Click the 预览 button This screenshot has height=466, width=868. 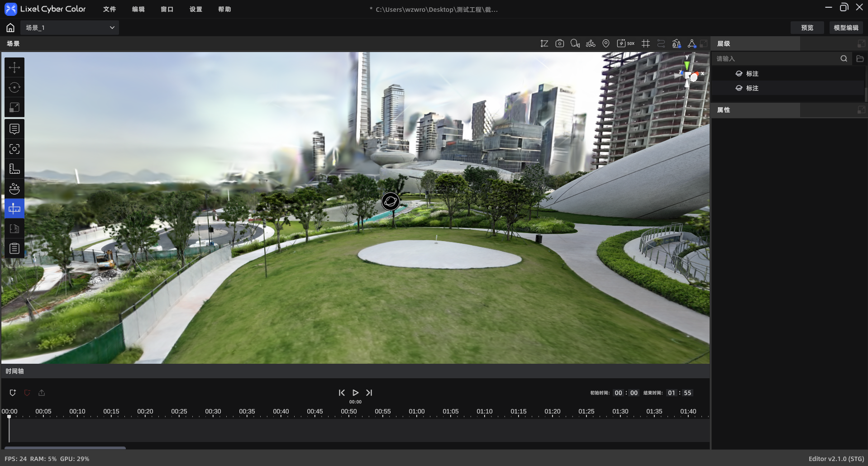click(x=807, y=28)
